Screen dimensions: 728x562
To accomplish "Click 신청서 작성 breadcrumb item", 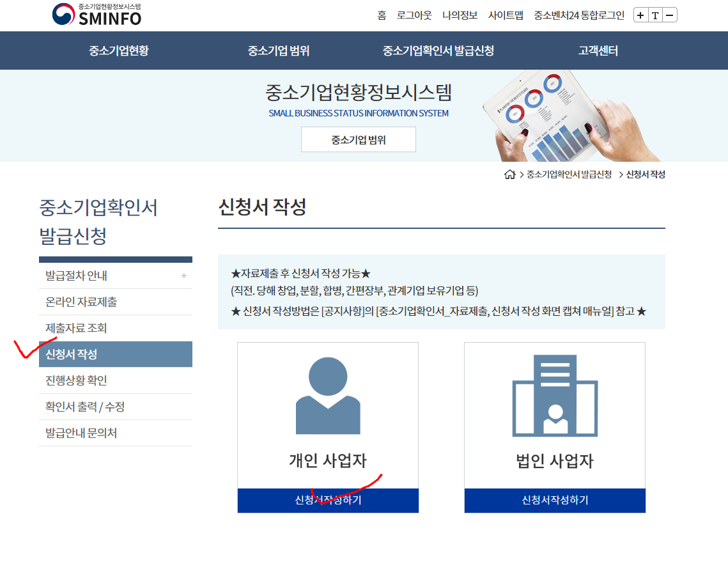I will 646,174.
